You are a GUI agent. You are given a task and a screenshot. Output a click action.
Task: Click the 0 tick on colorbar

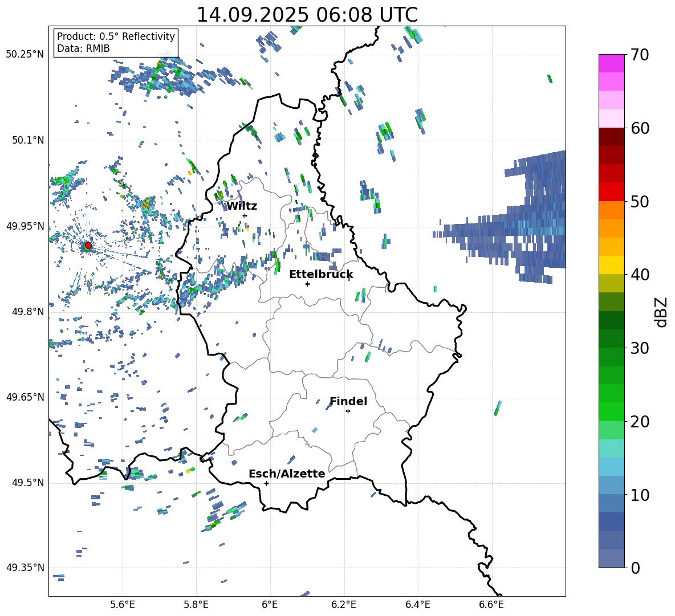click(636, 568)
